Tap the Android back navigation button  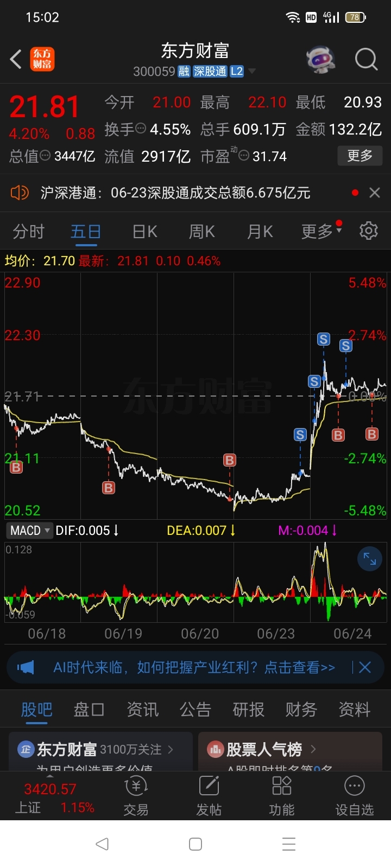point(102,844)
